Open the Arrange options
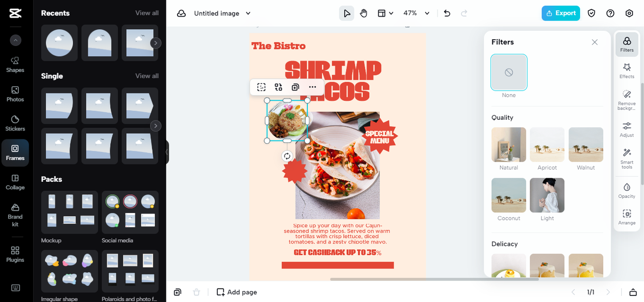The image size is (644, 302). [x=627, y=217]
